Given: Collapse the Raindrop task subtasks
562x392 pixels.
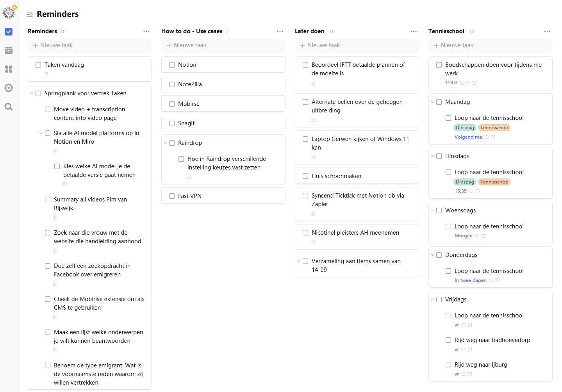Looking at the screenshot, I should pos(165,143).
